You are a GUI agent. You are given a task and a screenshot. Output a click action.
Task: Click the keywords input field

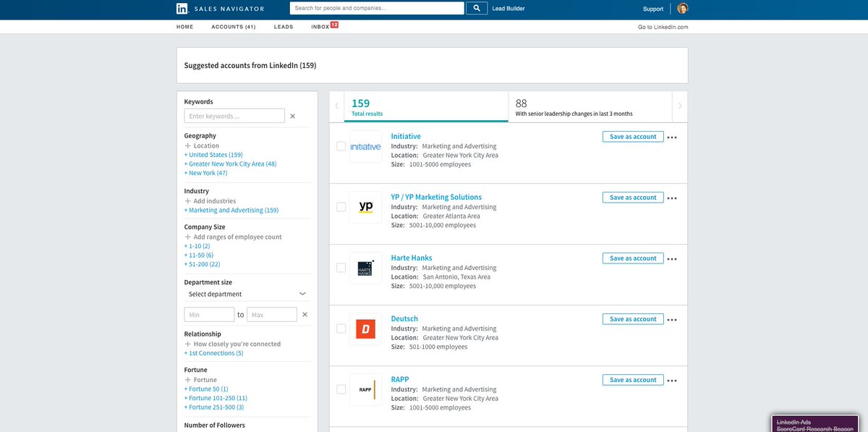[x=234, y=116]
